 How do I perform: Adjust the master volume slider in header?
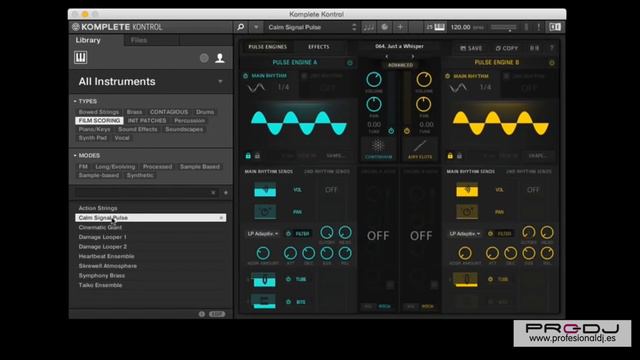(x=504, y=27)
